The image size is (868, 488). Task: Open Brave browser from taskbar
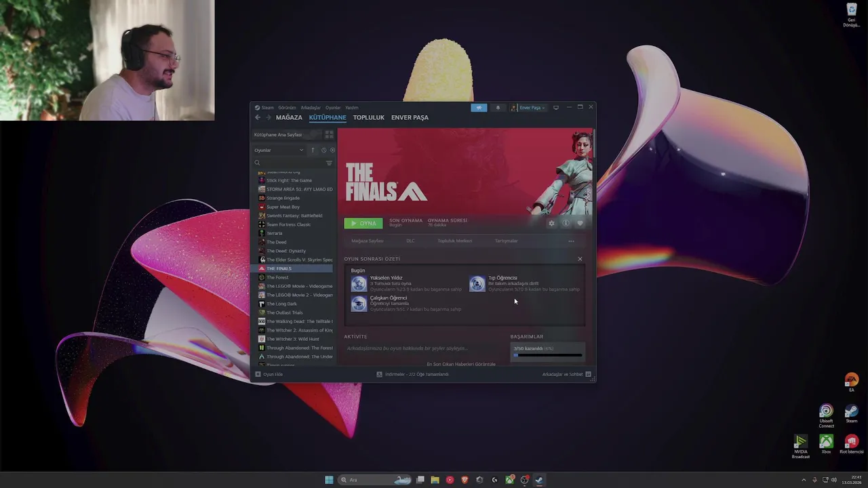(x=465, y=480)
